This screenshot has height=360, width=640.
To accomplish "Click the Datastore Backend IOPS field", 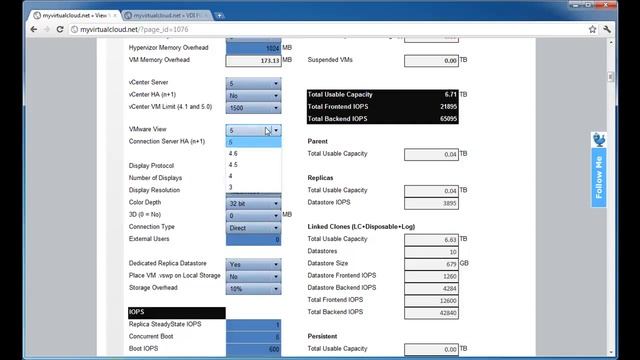I will [x=431, y=289].
